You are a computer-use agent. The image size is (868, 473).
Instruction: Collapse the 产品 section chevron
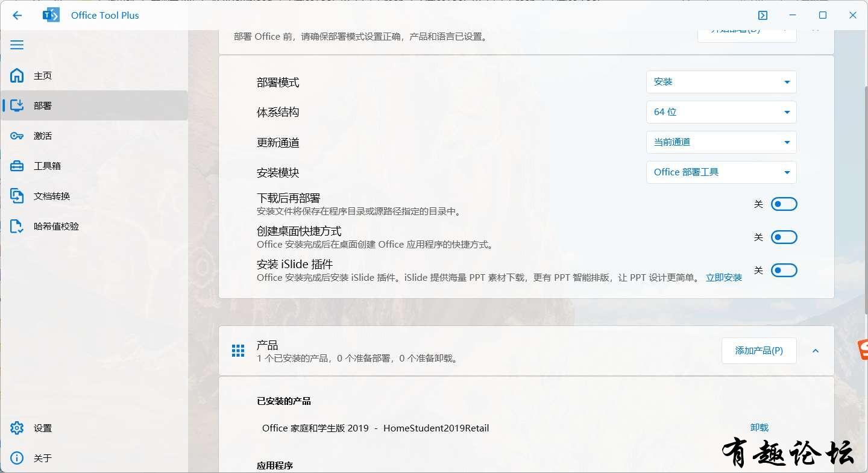pos(816,351)
